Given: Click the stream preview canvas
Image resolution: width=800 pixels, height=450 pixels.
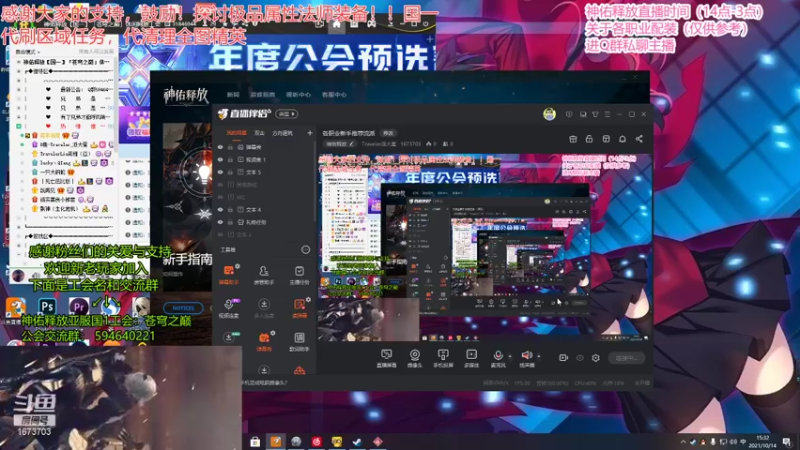Looking at the screenshot, I should pos(485,247).
